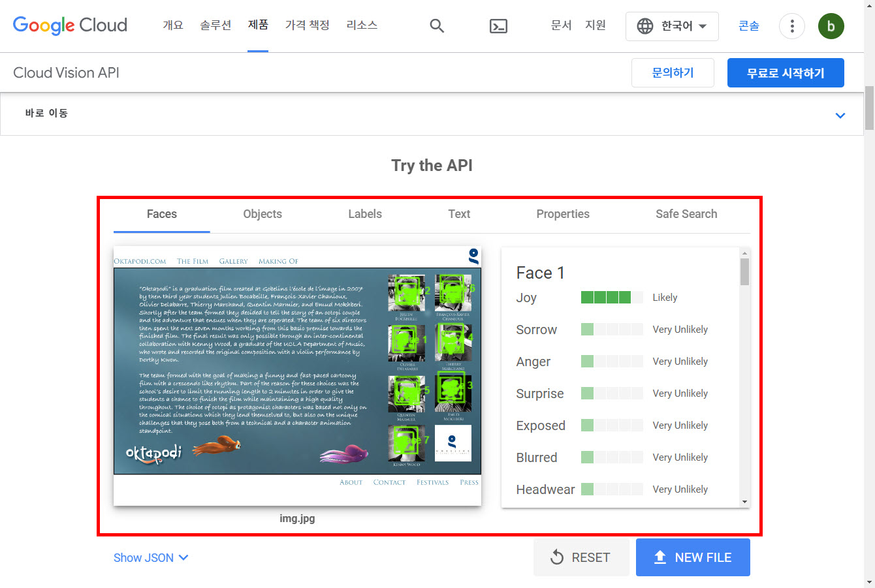
Task: Expand Show JSON
Action: [151, 557]
